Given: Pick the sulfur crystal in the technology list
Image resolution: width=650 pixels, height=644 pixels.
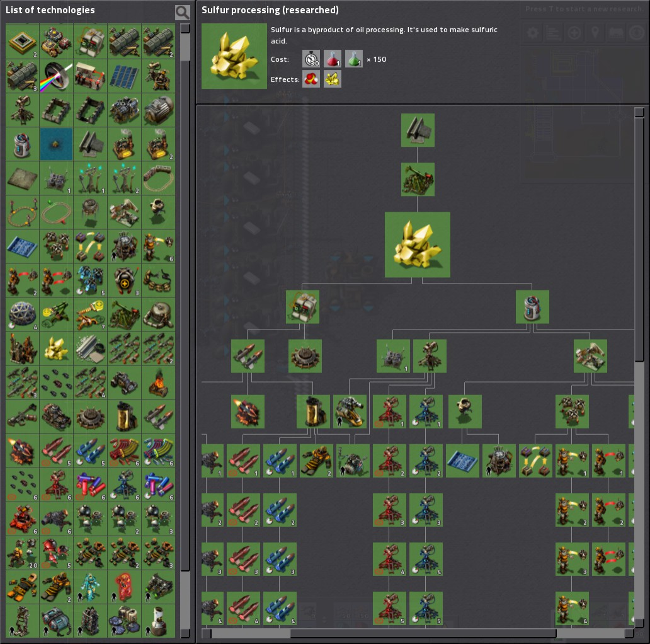Looking at the screenshot, I should [57, 348].
